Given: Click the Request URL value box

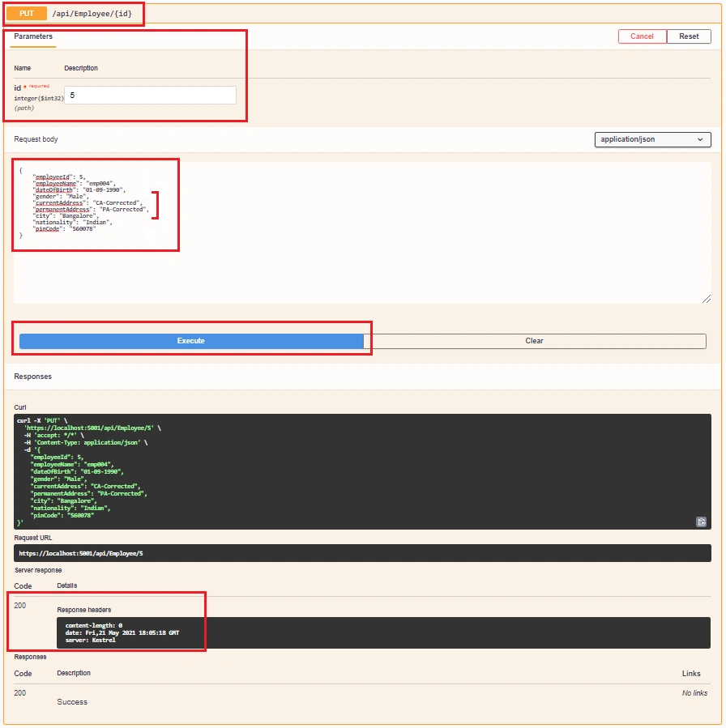Looking at the screenshot, I should click(x=362, y=553).
